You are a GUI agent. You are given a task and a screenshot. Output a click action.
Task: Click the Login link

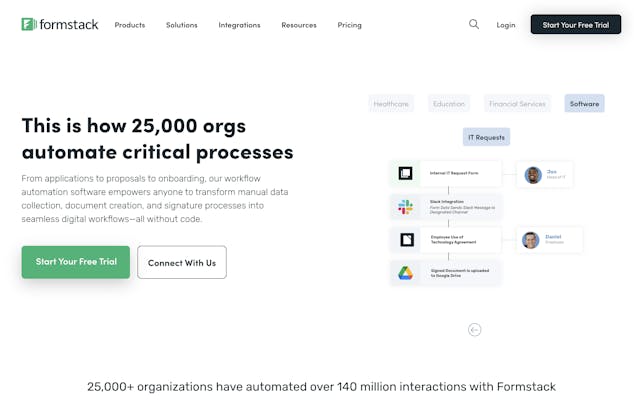click(506, 25)
